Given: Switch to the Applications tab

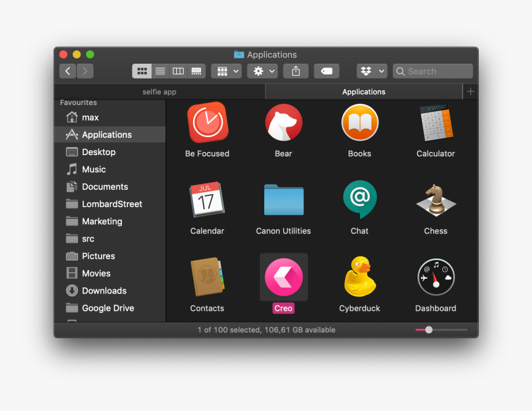Looking at the screenshot, I should coord(364,91).
